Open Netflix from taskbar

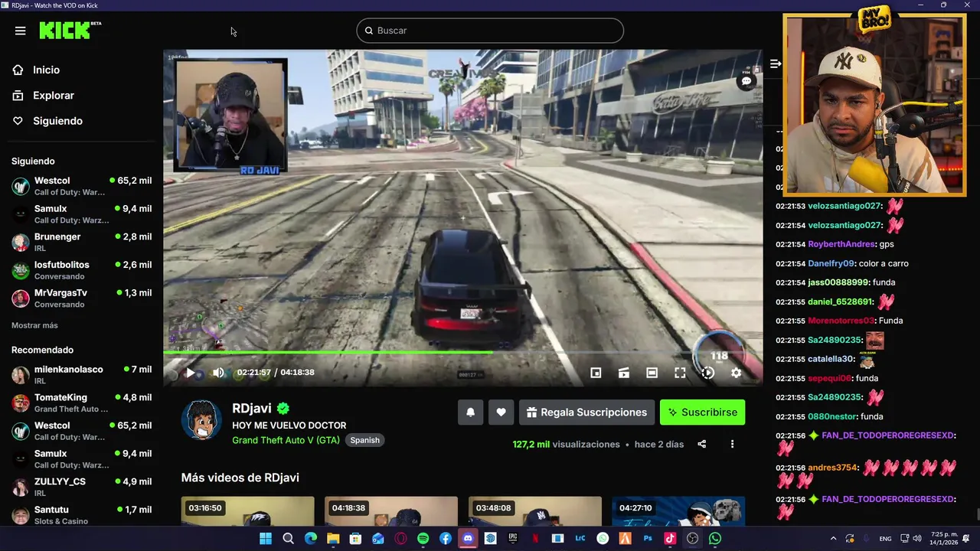tap(535, 539)
